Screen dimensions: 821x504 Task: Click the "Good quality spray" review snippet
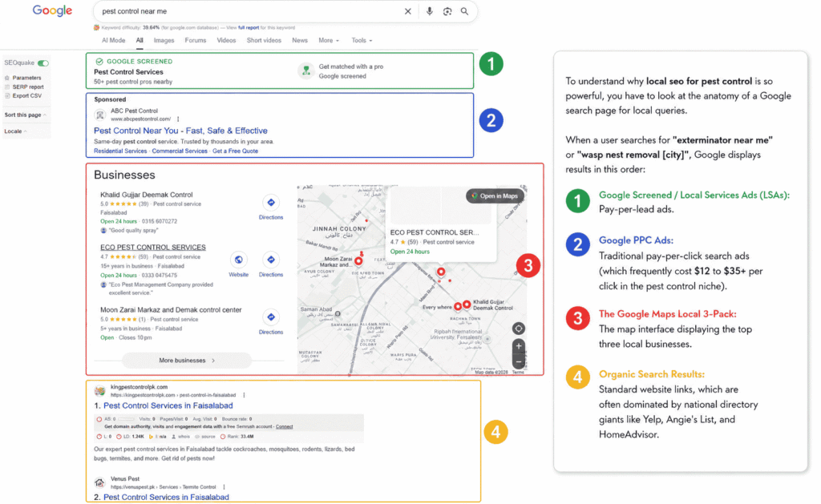[x=133, y=230]
